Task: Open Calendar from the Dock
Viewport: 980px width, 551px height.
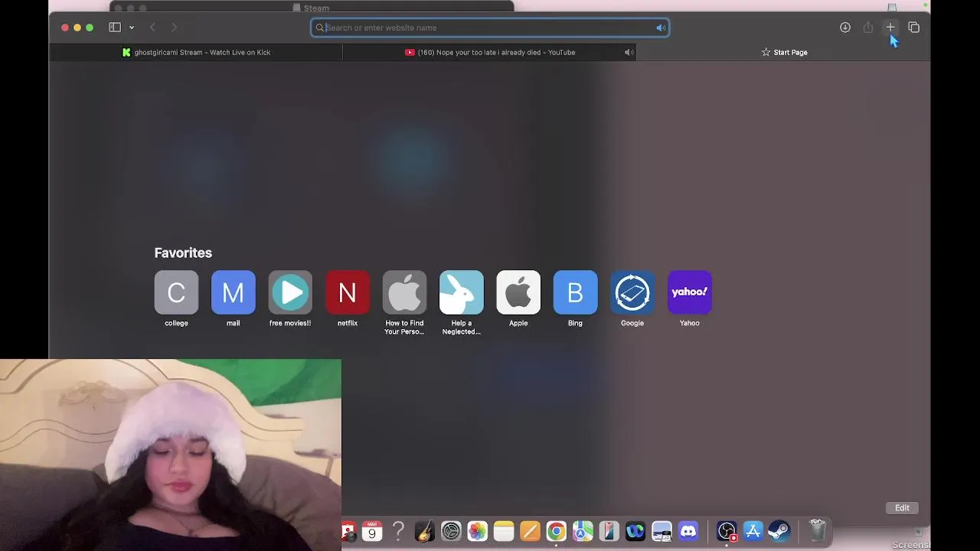Action: click(372, 530)
